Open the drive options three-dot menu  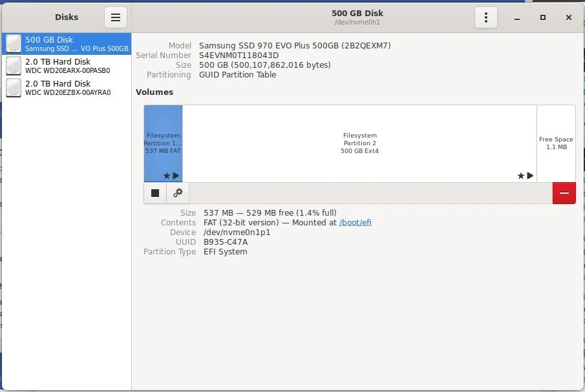(485, 17)
